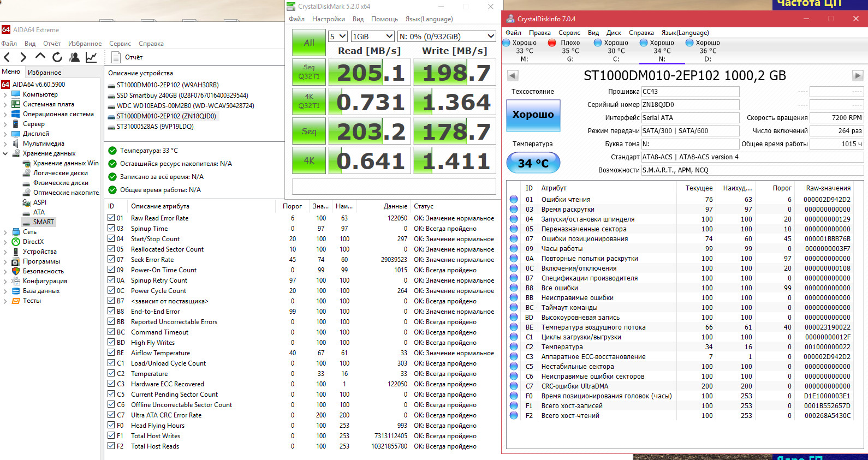
Task: Select the Тесты tree icon
Action: point(16,301)
